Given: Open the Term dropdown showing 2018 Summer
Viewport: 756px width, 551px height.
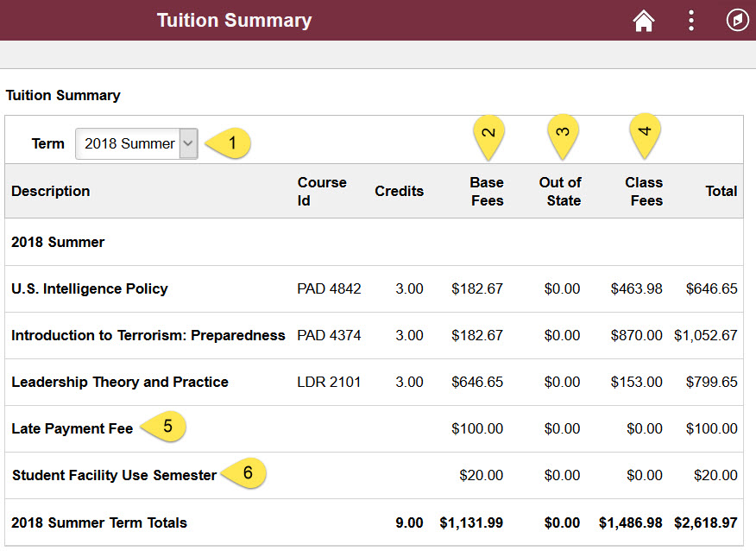Looking at the screenshot, I should point(136,143).
